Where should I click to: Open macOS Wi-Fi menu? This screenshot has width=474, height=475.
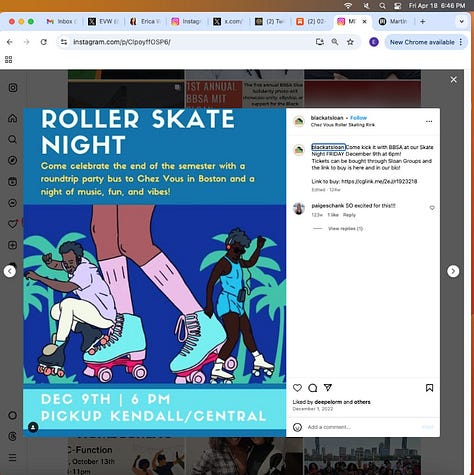(x=348, y=6)
